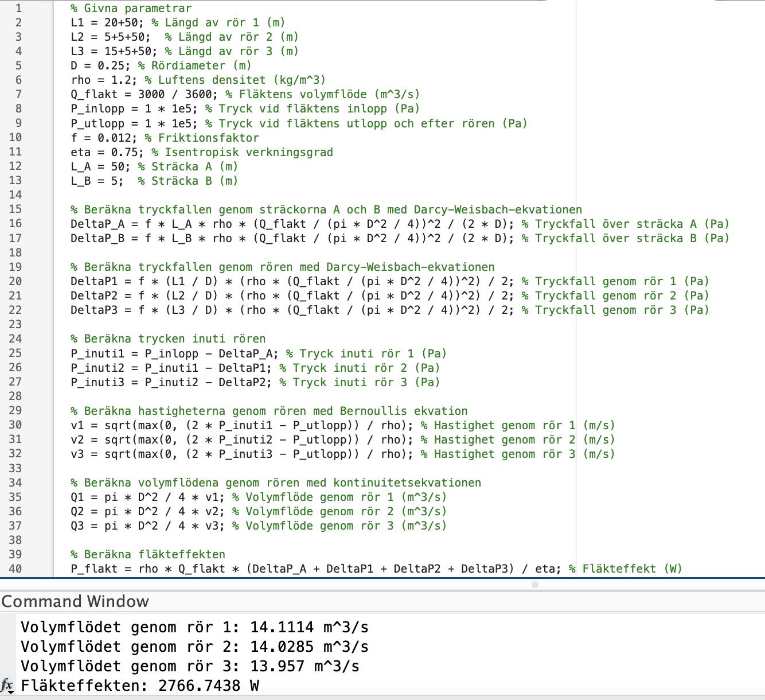Open the fx function browser
765x700 pixels.
[x=7, y=686]
